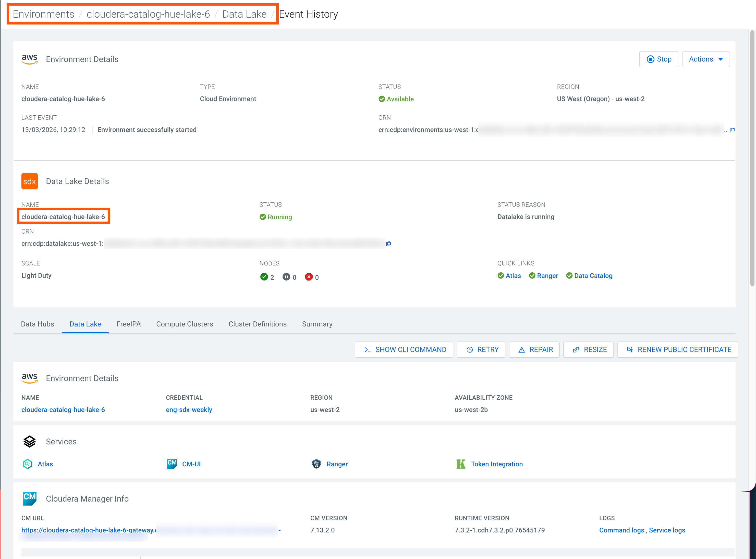The image size is (756, 559).
Task: Open the Compute Clusters tab
Action: [x=184, y=324]
